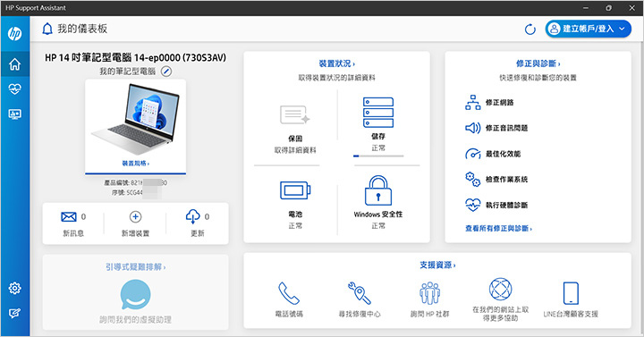
Task: Open 查看所有修正與診斷 link
Action: [498, 229]
